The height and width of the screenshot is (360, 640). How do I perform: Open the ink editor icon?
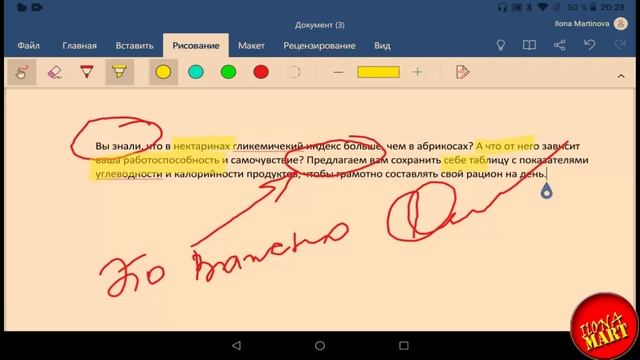click(x=462, y=72)
